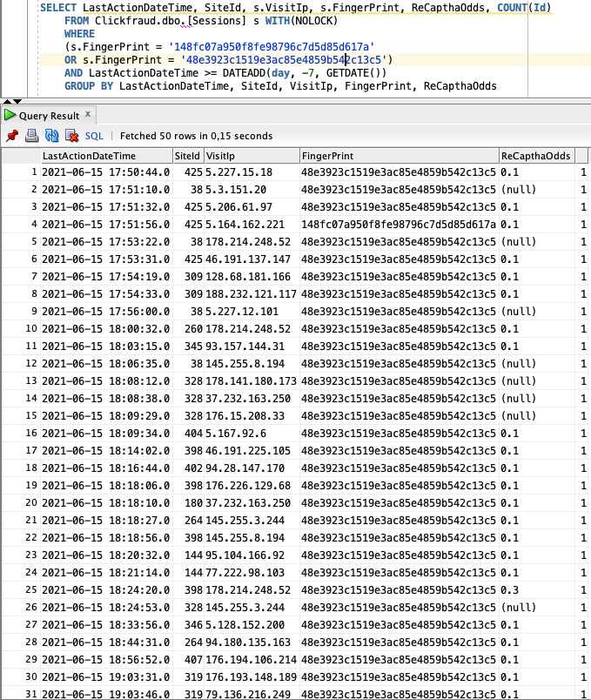
Task: Click the GROUP BY keyword in editor
Action: pyautogui.click(x=89, y=86)
